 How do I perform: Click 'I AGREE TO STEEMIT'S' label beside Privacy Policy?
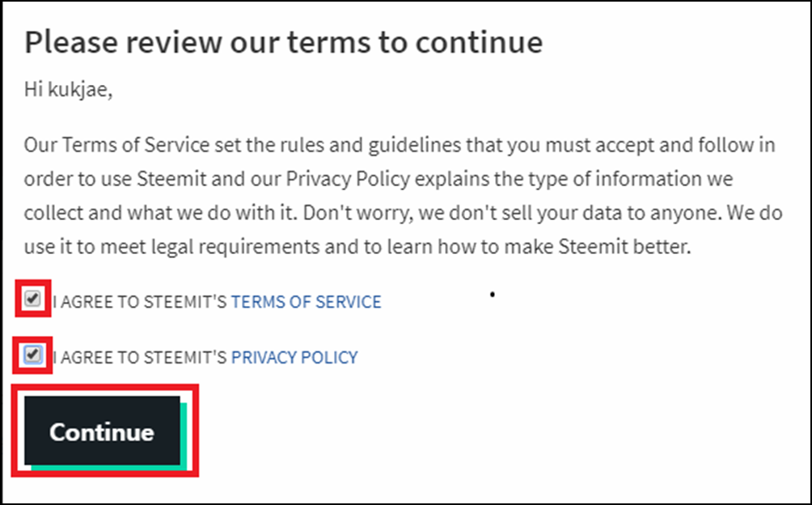[141, 357]
